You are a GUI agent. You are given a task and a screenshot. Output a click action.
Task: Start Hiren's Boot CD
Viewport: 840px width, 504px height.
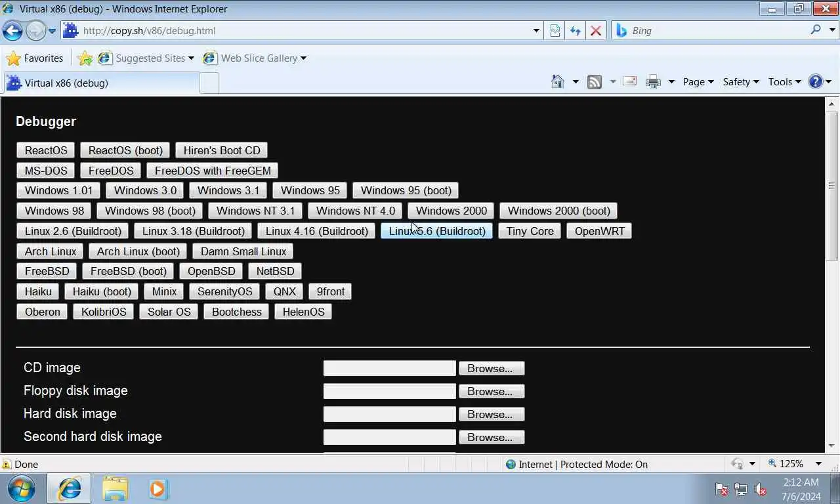222,150
